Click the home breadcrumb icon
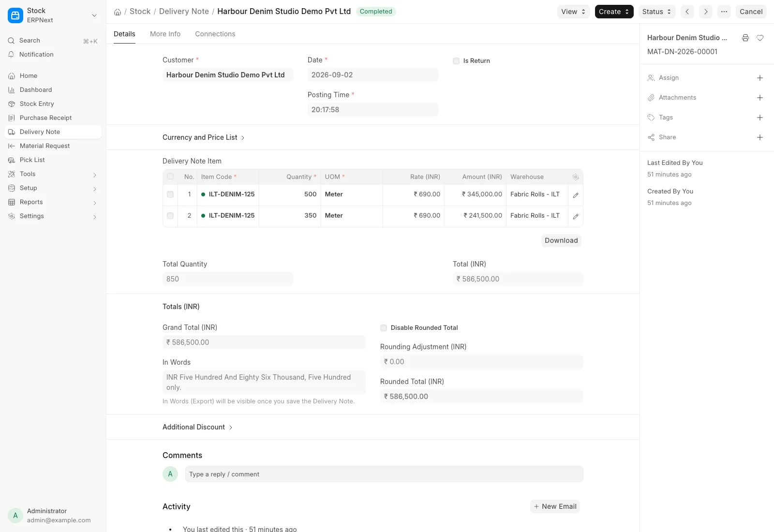The image size is (774, 532). [x=118, y=12]
